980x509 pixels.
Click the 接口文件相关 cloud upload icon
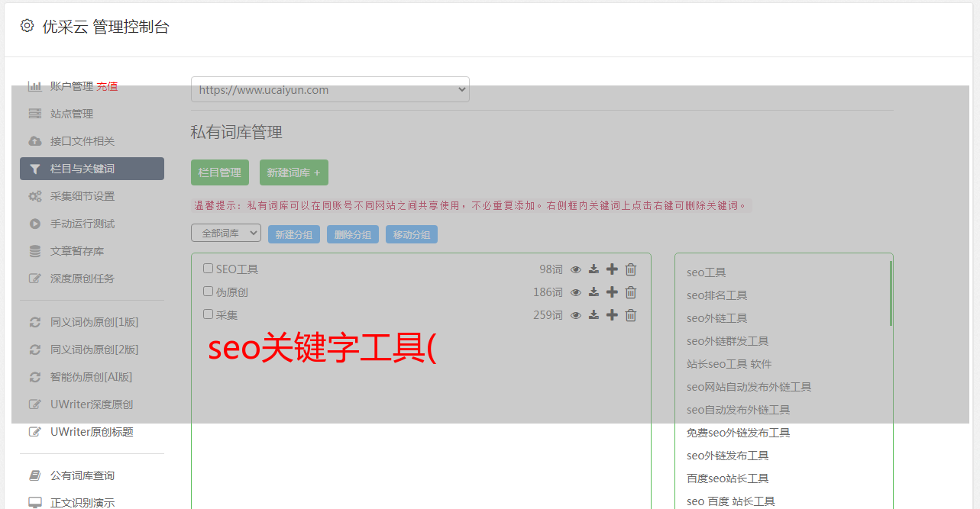34,141
